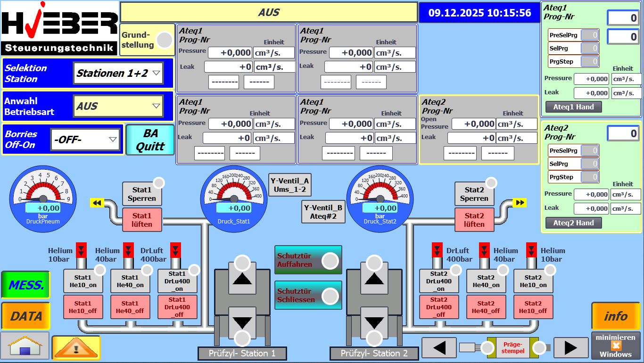644x363 pixels.
Task: Open the warning triangle alarm page
Action: pos(75,348)
